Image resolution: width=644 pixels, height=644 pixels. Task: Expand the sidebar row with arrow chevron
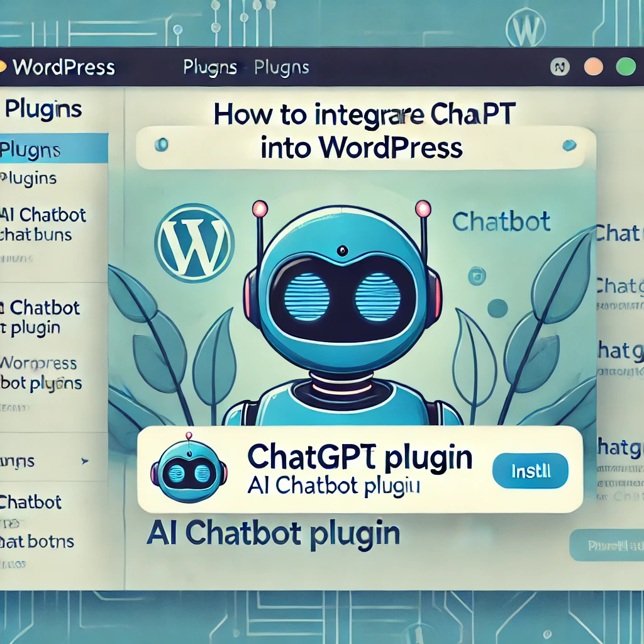click(54, 461)
